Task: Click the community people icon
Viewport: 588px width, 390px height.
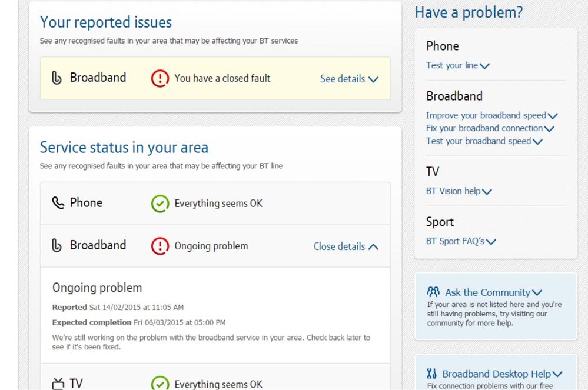Action: 433,292
